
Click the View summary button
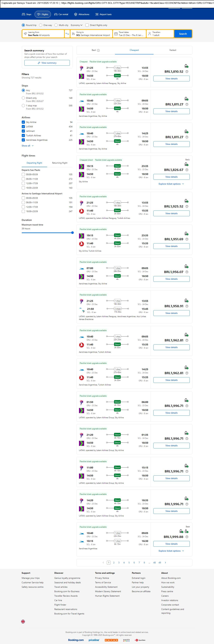point(47,63)
